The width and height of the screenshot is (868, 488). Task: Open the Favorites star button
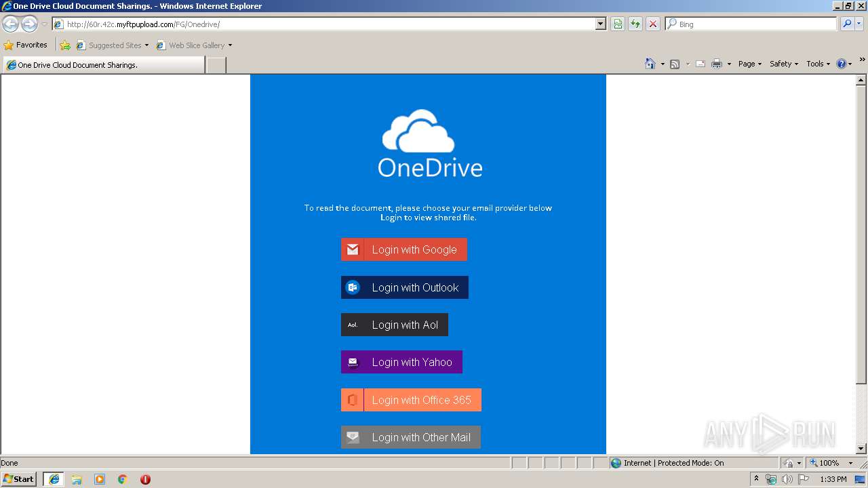click(26, 45)
